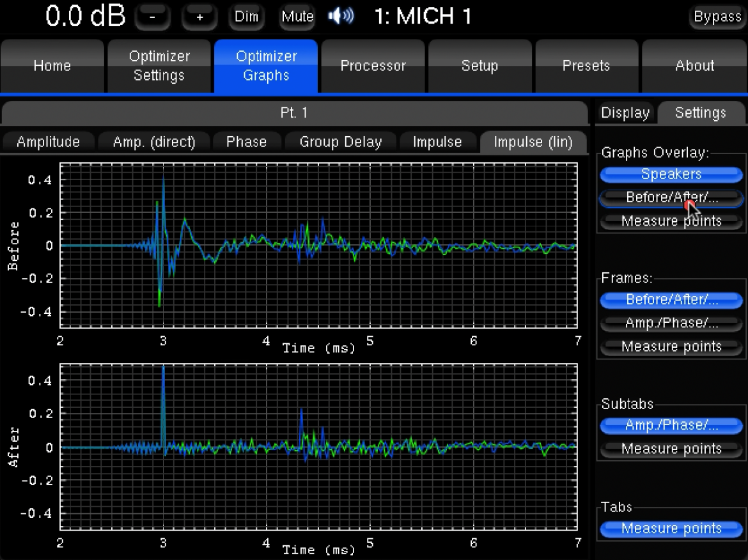This screenshot has height=560, width=748.
Task: Open the Setup tab
Action: pos(480,66)
